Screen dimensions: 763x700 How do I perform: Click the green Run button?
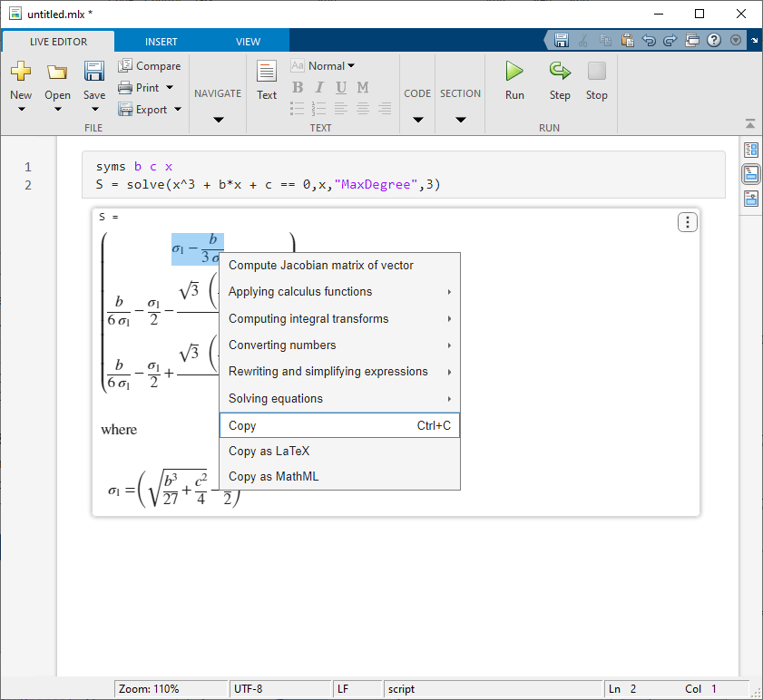point(514,72)
